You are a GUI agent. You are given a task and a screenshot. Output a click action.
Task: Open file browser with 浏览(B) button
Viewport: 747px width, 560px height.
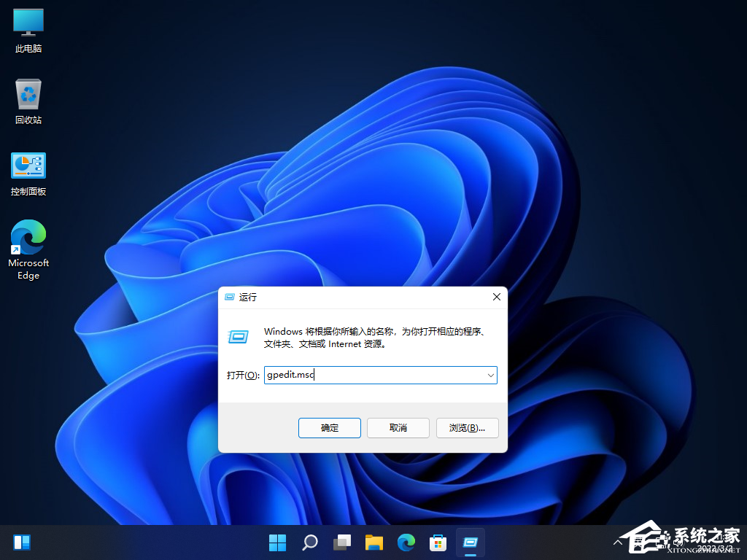tap(468, 428)
